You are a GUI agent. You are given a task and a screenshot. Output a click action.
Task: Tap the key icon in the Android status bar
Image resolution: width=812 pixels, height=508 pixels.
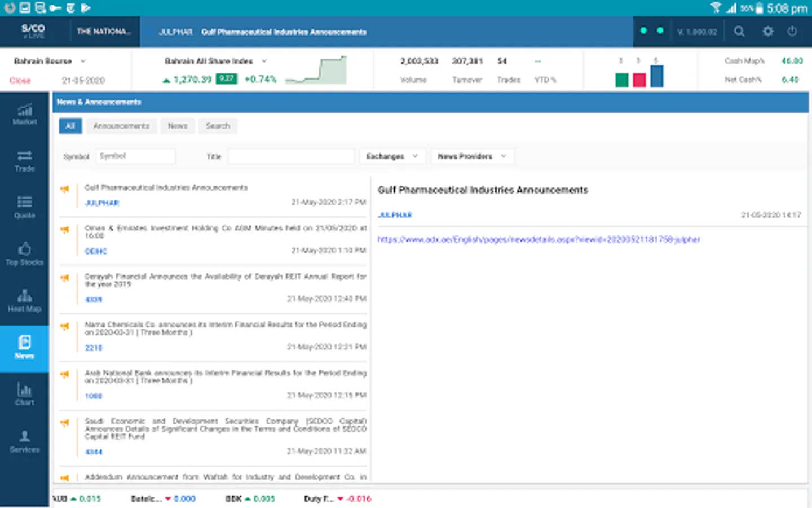coord(55,8)
